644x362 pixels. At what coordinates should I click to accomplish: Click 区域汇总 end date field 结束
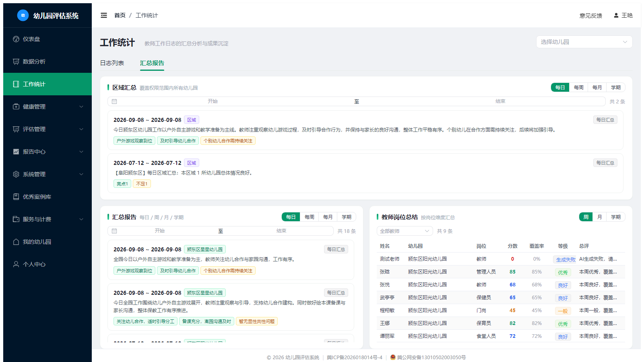pos(500,101)
